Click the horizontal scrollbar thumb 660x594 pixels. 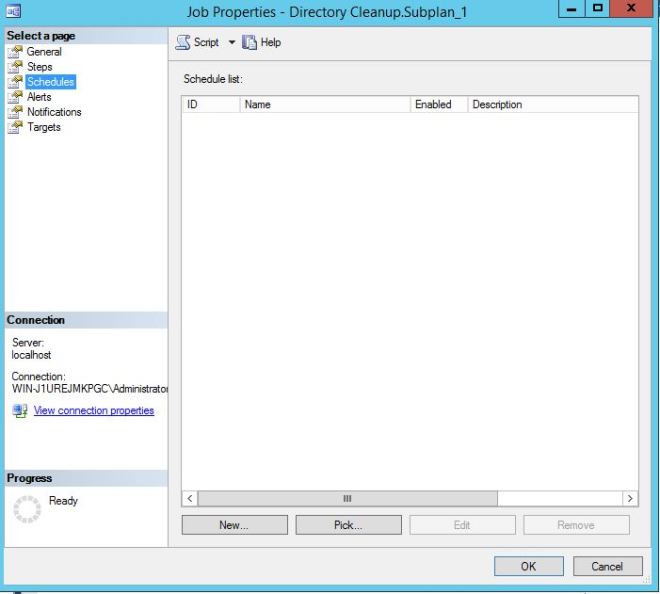(x=348, y=498)
